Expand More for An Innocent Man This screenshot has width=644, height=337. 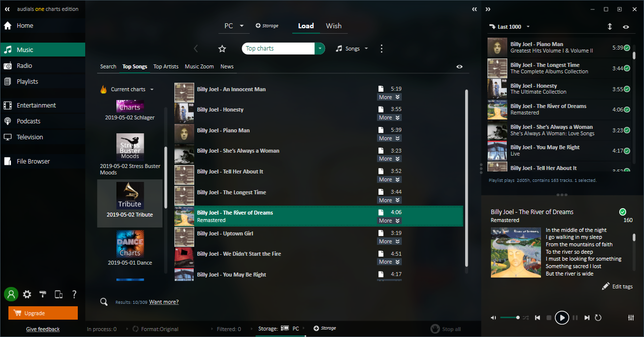389,97
